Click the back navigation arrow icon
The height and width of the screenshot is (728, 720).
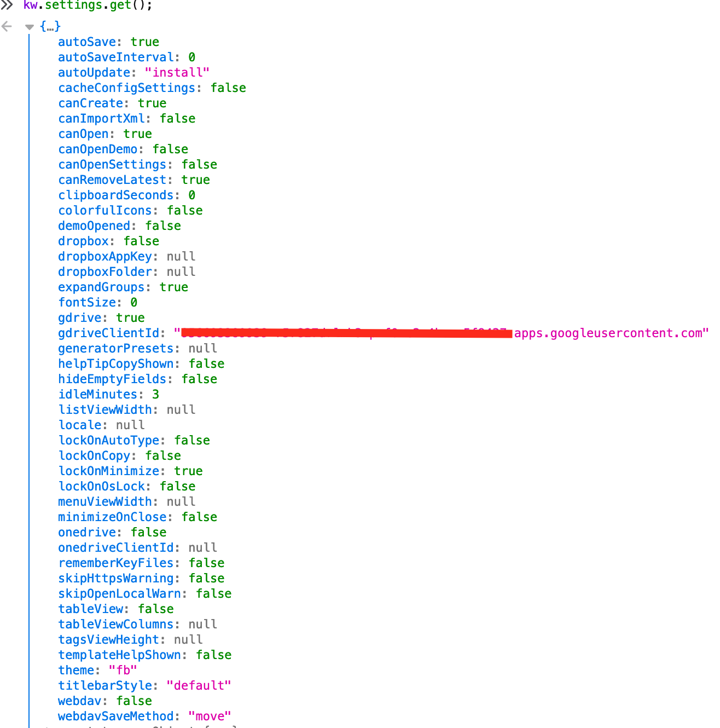click(x=7, y=26)
